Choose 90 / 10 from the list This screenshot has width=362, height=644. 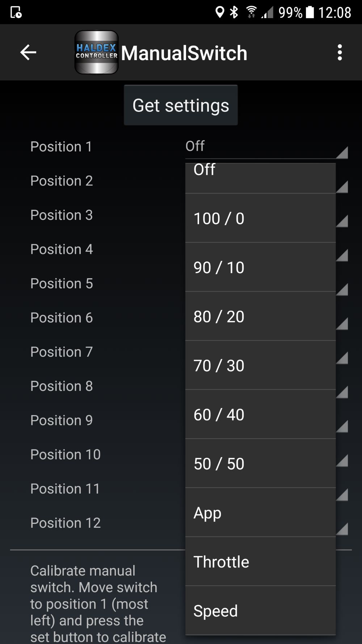pos(260,267)
